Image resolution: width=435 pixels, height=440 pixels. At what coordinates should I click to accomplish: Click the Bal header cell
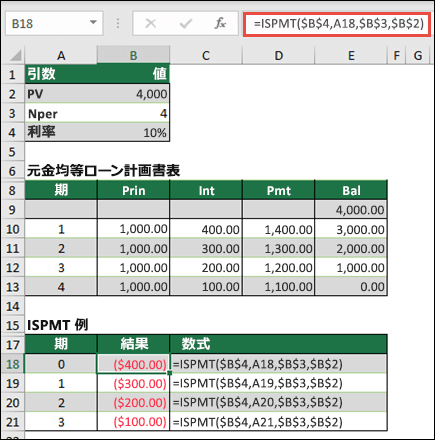click(x=351, y=190)
